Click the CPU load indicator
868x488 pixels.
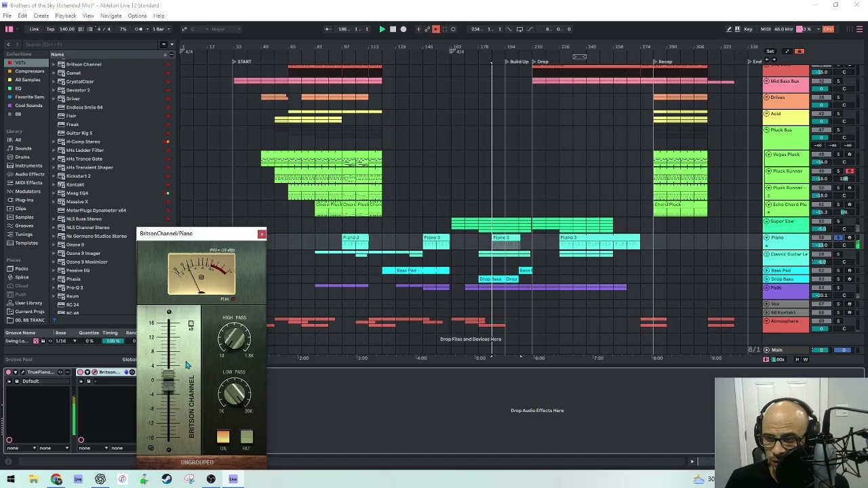828,29
